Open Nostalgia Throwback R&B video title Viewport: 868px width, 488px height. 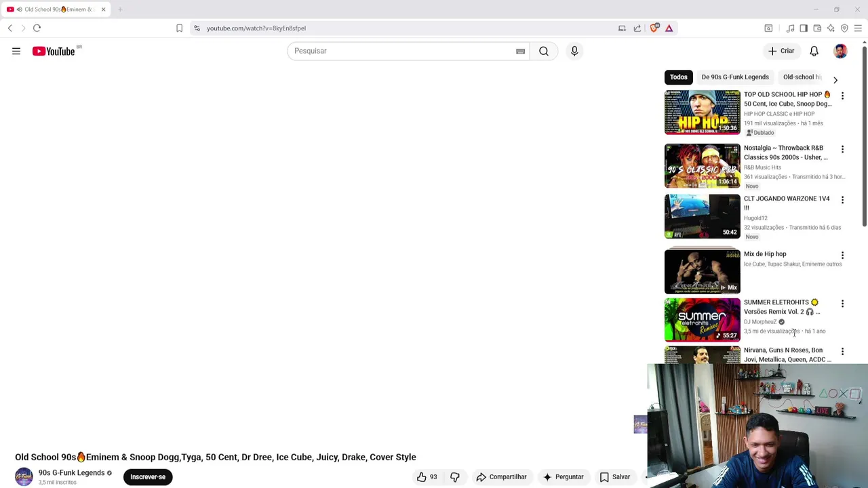coord(785,152)
